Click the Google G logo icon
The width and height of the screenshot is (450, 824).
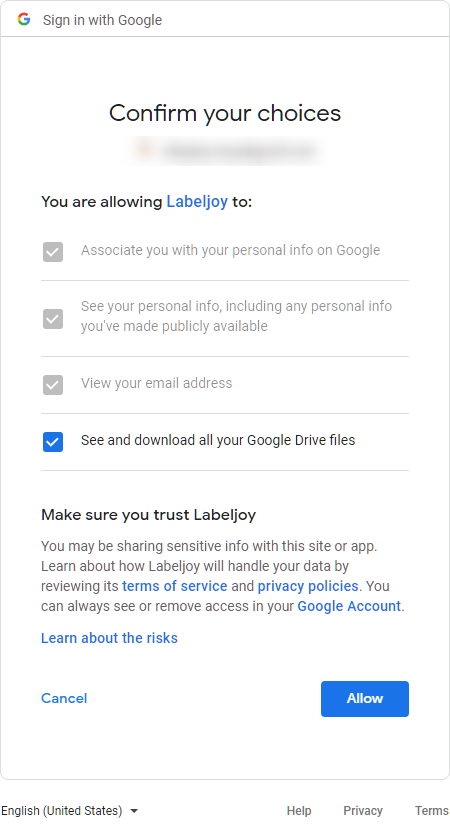(24, 19)
